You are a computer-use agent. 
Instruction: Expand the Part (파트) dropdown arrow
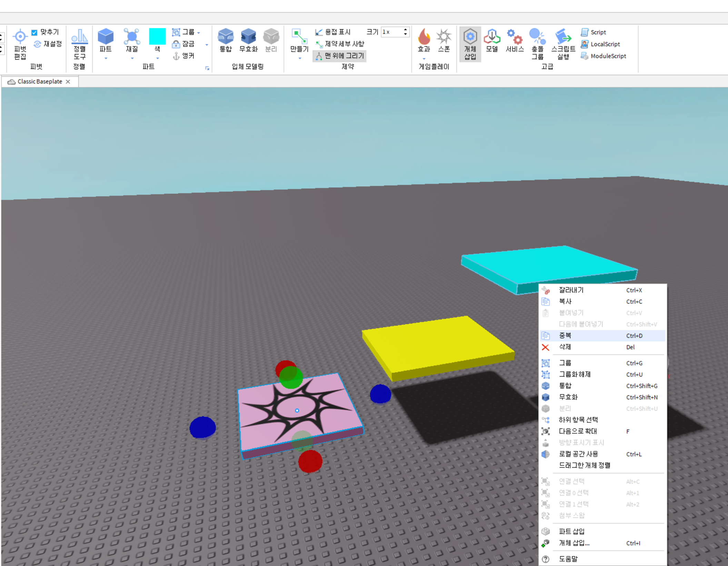(x=106, y=58)
